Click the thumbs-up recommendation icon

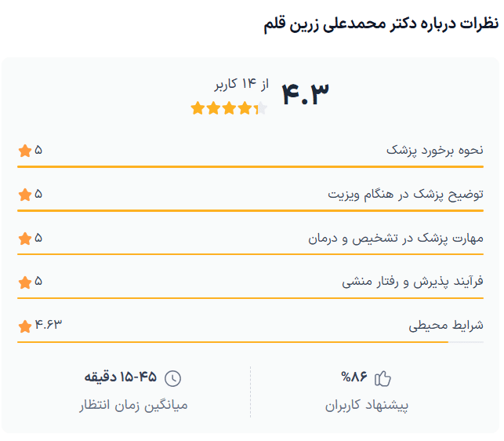pyautogui.click(x=383, y=379)
